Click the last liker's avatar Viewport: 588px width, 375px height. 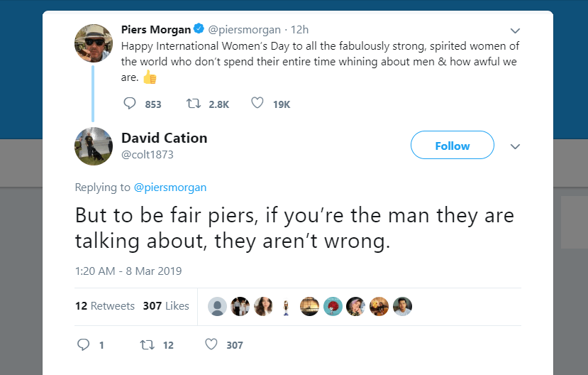pyautogui.click(x=402, y=306)
